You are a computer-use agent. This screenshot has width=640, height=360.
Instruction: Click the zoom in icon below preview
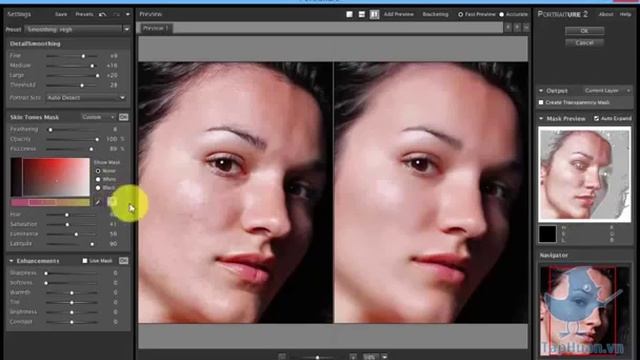353,356
